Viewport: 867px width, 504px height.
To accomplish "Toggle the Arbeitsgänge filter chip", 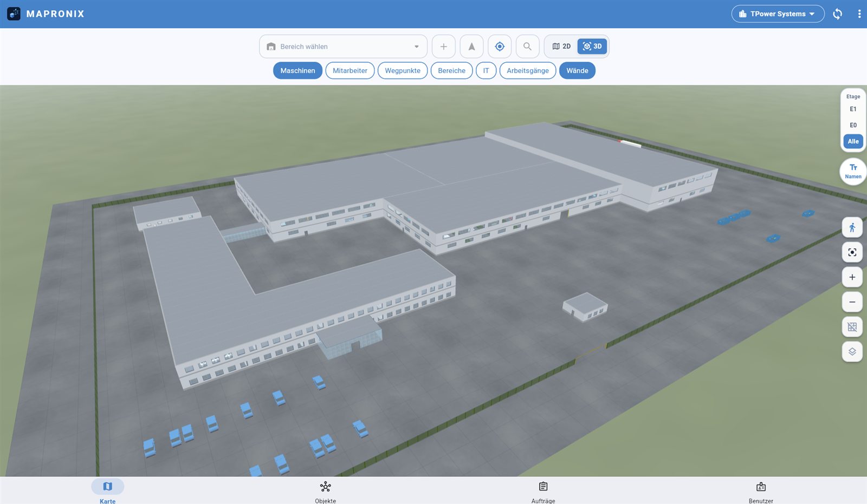I will click(x=528, y=70).
